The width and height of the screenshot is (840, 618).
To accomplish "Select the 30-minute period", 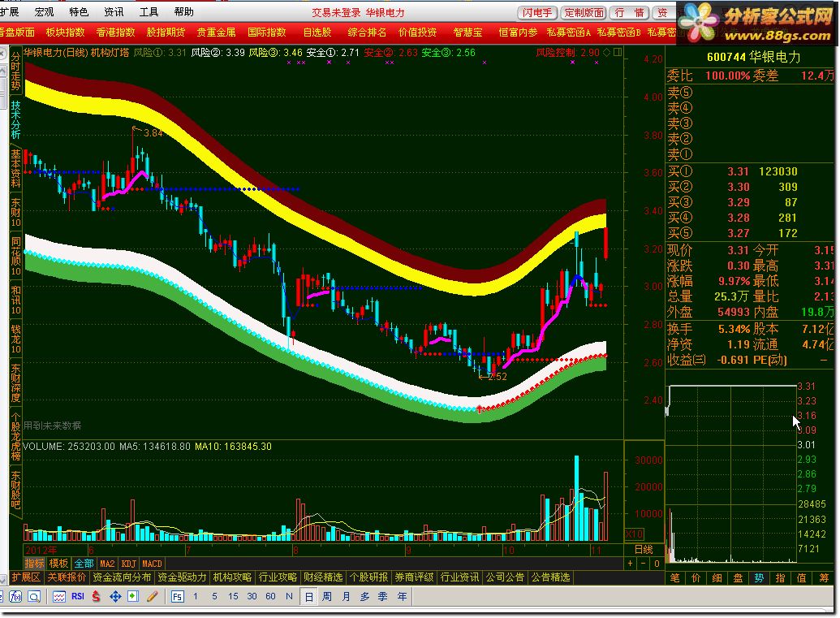I will point(252,597).
